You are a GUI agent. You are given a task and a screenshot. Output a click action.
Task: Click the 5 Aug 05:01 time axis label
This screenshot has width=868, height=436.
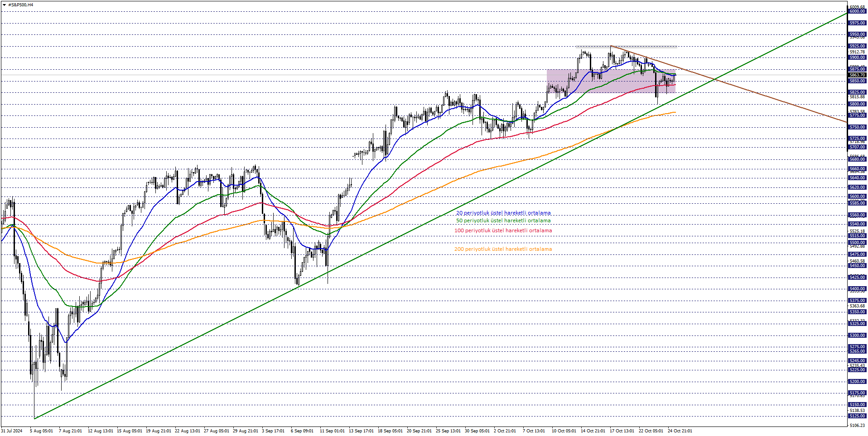[41, 431]
